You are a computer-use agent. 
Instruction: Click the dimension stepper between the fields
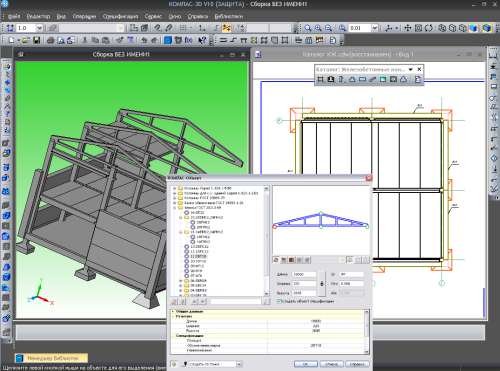(322, 284)
